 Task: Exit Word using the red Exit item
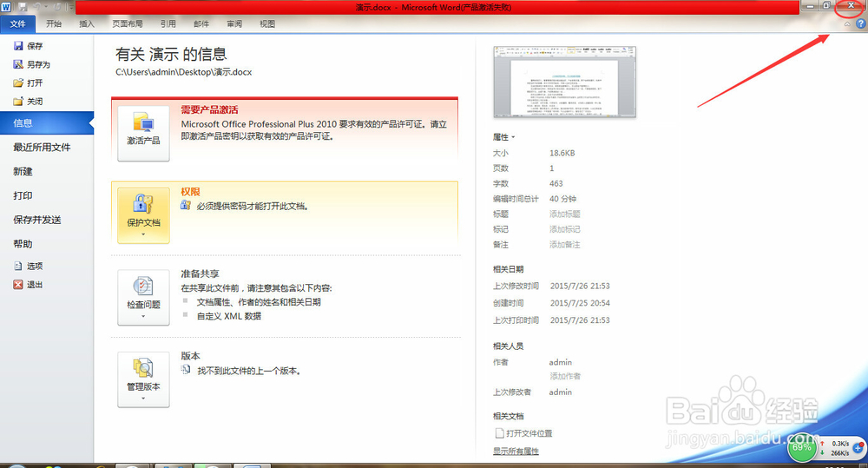[28, 284]
